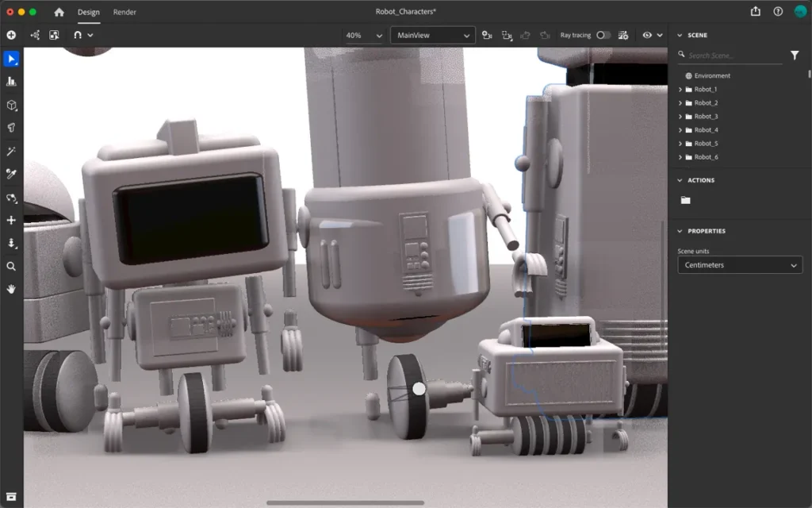Collapse the SCENE panel

680,35
